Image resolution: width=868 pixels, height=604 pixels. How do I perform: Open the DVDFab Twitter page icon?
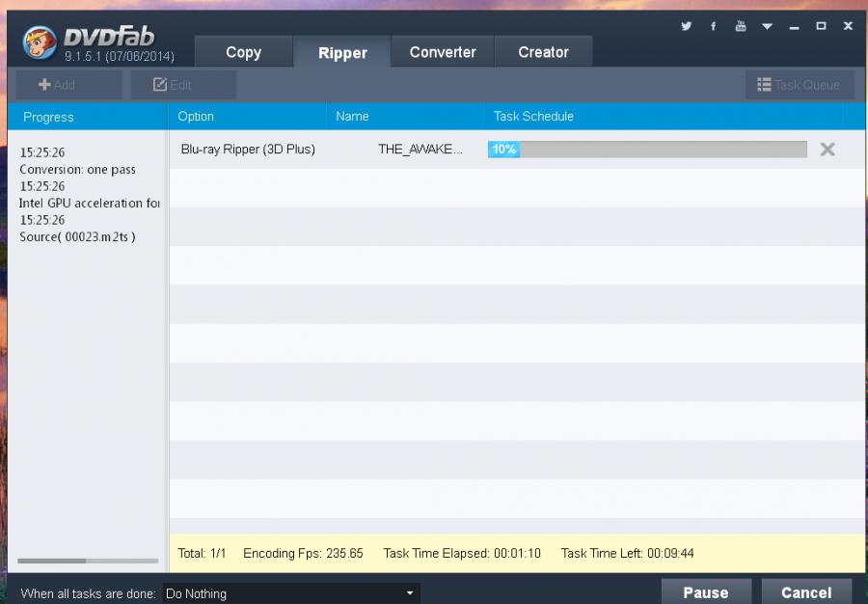[687, 26]
